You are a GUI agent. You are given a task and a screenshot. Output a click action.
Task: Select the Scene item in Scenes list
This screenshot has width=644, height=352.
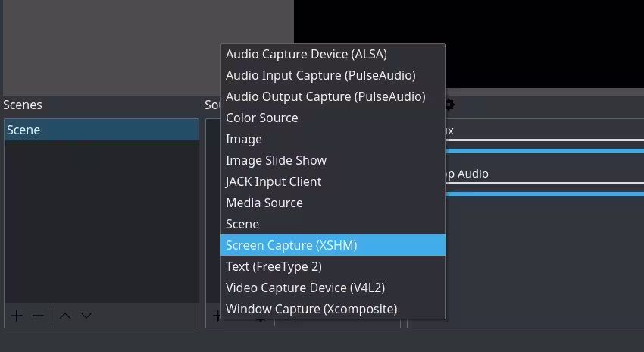point(101,130)
